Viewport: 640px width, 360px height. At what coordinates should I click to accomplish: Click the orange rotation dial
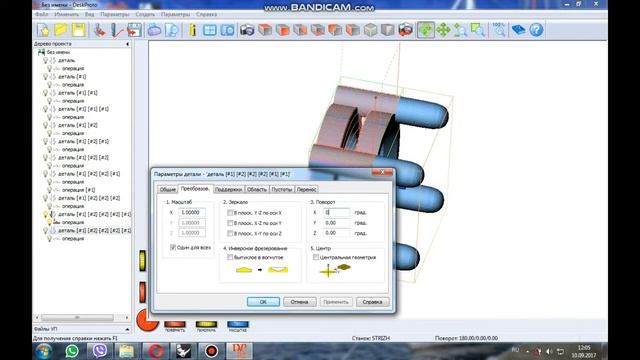(147, 320)
